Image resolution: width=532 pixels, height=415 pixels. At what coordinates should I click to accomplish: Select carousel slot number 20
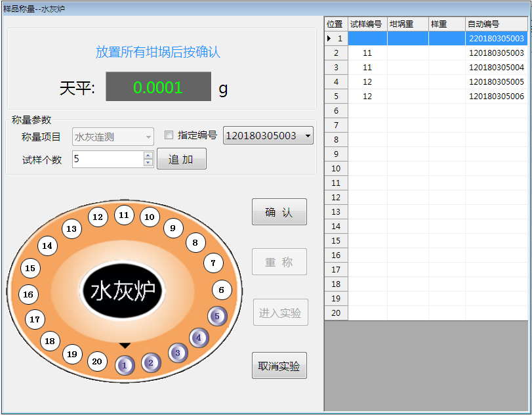(x=97, y=361)
